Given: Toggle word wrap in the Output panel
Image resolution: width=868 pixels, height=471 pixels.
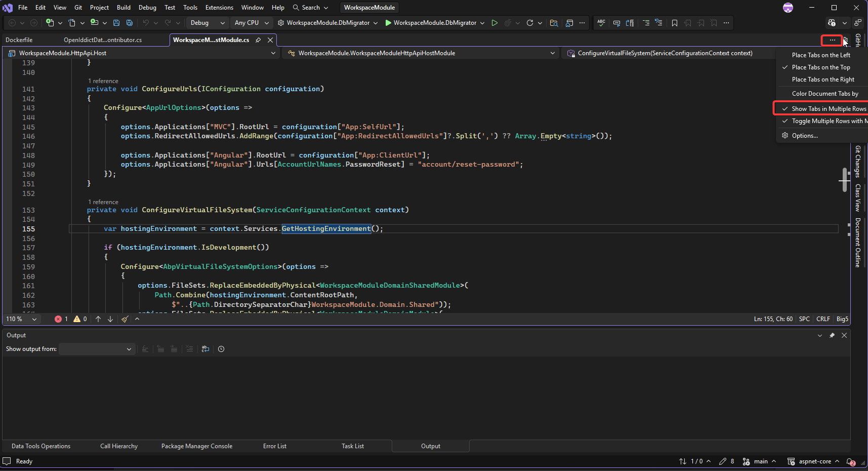Looking at the screenshot, I should tap(205, 349).
